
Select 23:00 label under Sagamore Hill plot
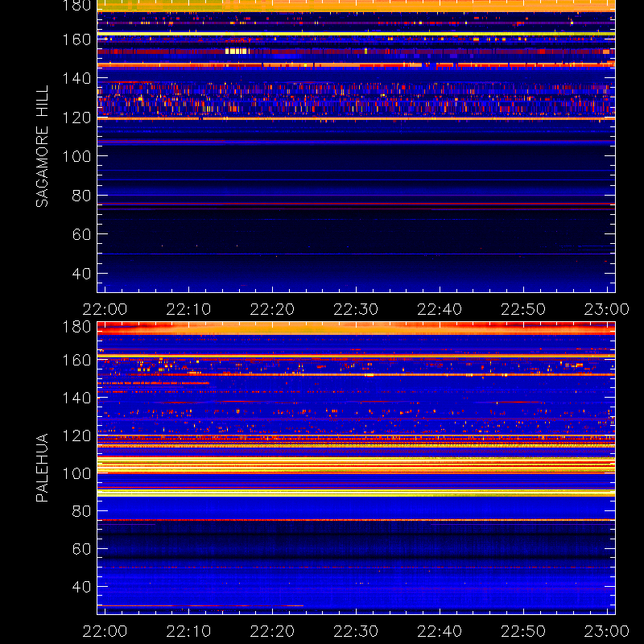(607, 309)
